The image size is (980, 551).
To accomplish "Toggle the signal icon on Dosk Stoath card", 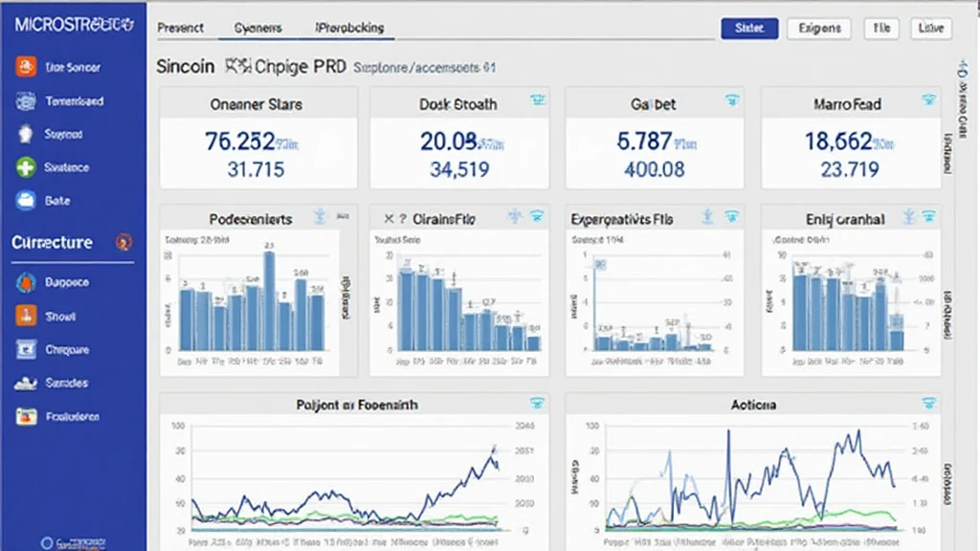I will pyautogui.click(x=537, y=100).
